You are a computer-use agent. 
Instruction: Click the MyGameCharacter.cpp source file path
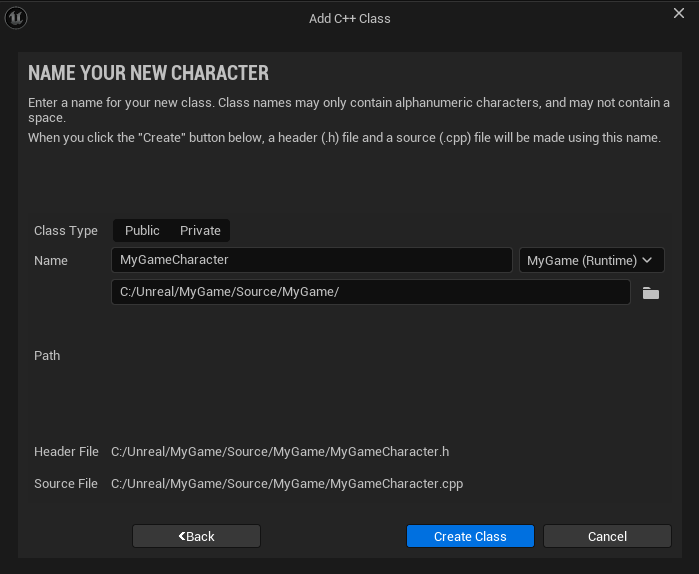coord(286,484)
